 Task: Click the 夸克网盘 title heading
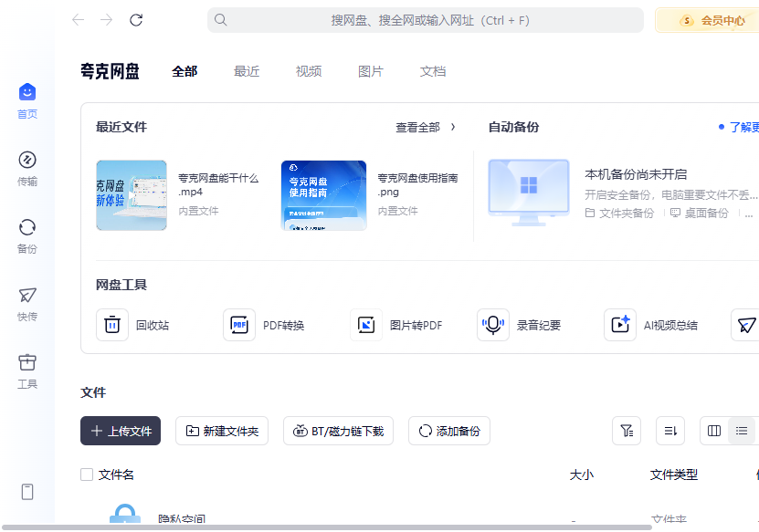(x=110, y=71)
